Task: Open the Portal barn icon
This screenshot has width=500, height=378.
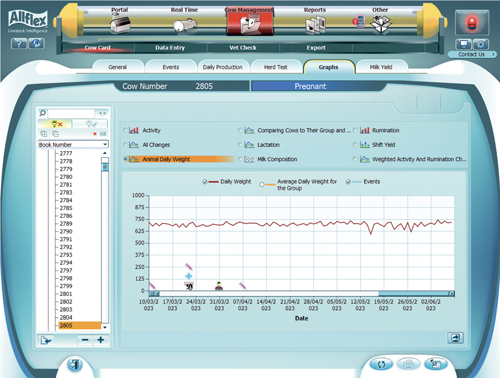Action: (120, 24)
